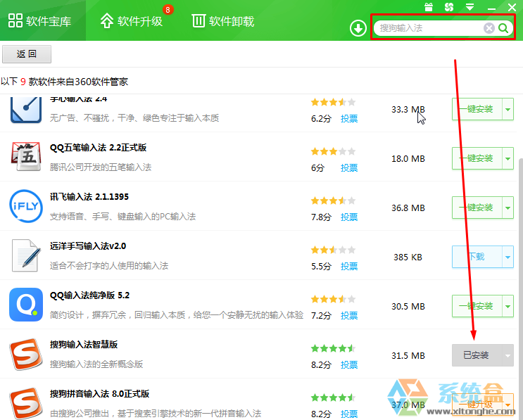
Task: Click 投票 link for 搜狗拼音输入法 8.0
Action: pos(349,414)
